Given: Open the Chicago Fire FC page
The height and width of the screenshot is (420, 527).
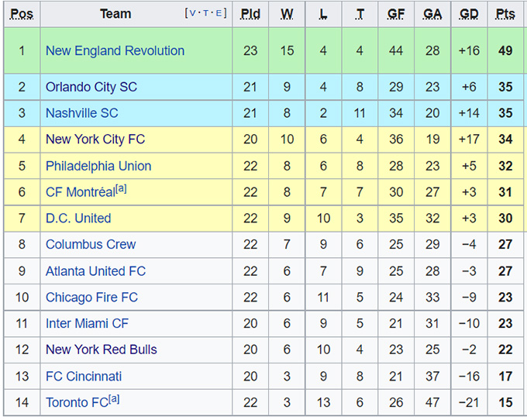Looking at the screenshot, I should tap(91, 298).
